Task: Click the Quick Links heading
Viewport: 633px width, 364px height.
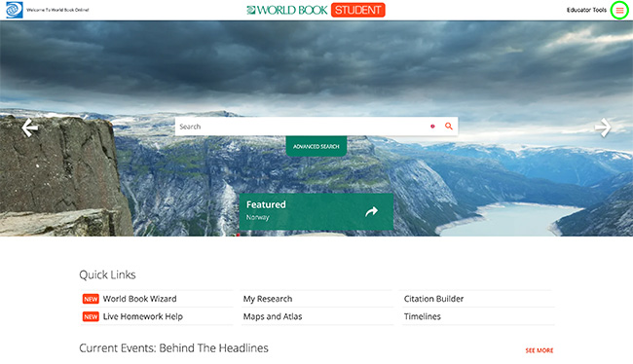Action: pyautogui.click(x=107, y=274)
